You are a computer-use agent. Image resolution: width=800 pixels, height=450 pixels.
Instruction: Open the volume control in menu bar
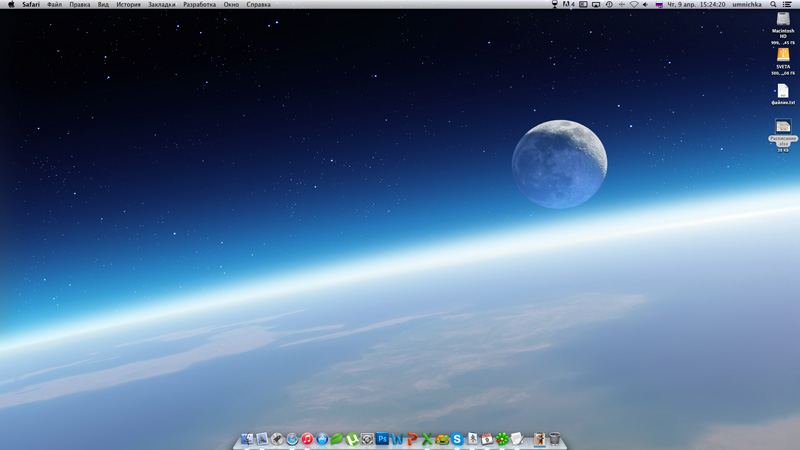[646, 5]
